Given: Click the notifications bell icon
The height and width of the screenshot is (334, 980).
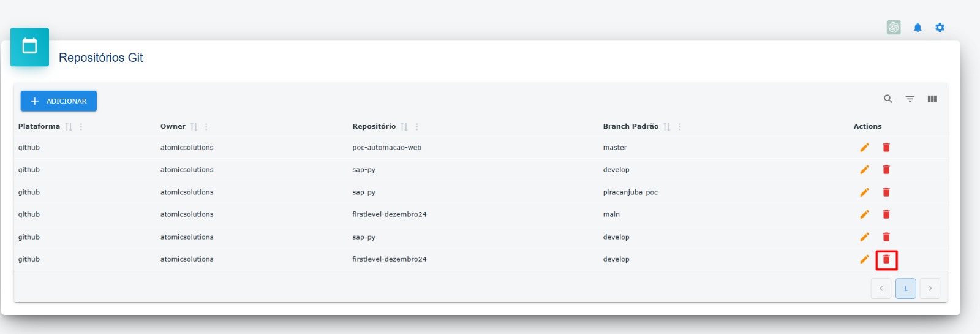Looking at the screenshot, I should click(918, 28).
